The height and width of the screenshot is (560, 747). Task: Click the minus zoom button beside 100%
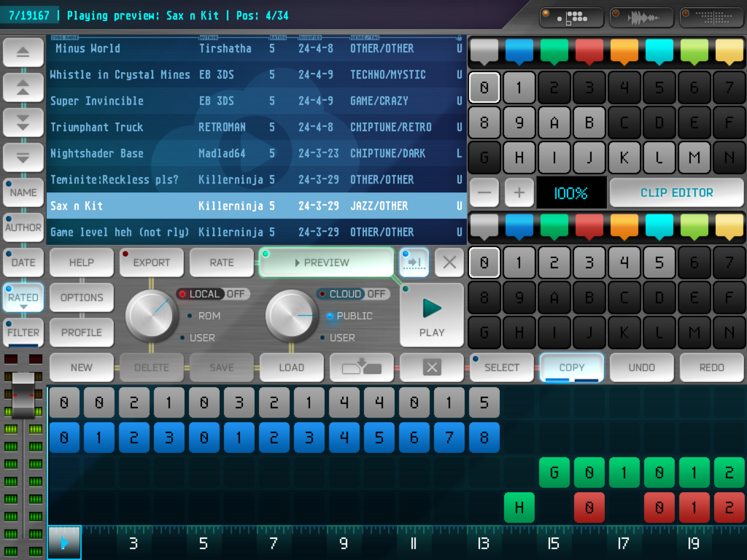[484, 193]
